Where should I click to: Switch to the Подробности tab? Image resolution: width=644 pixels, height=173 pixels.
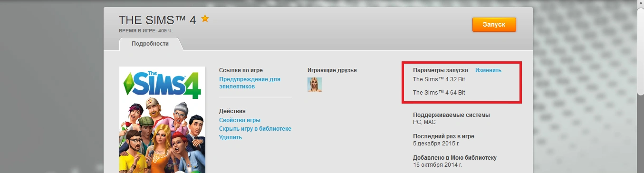(150, 43)
